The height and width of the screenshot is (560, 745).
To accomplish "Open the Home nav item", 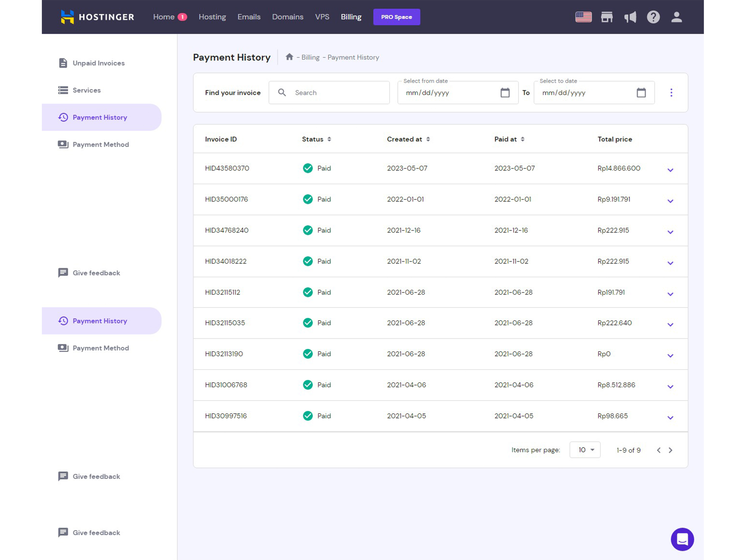I will pyautogui.click(x=164, y=17).
